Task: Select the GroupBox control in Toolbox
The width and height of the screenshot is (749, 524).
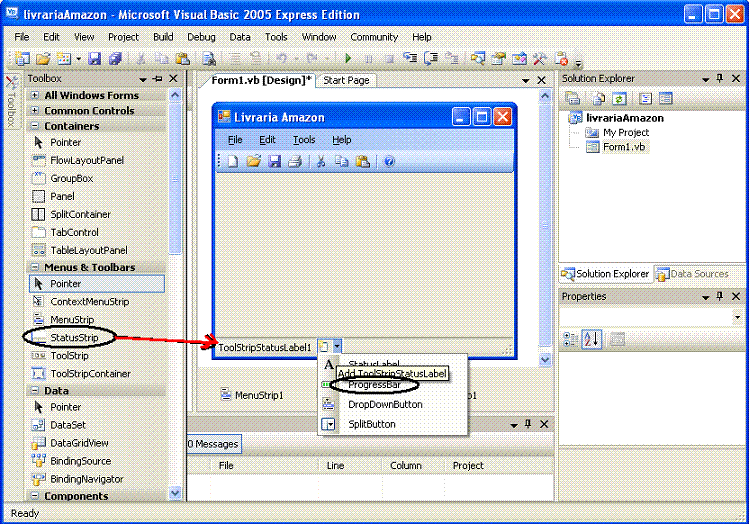Action: click(x=72, y=178)
